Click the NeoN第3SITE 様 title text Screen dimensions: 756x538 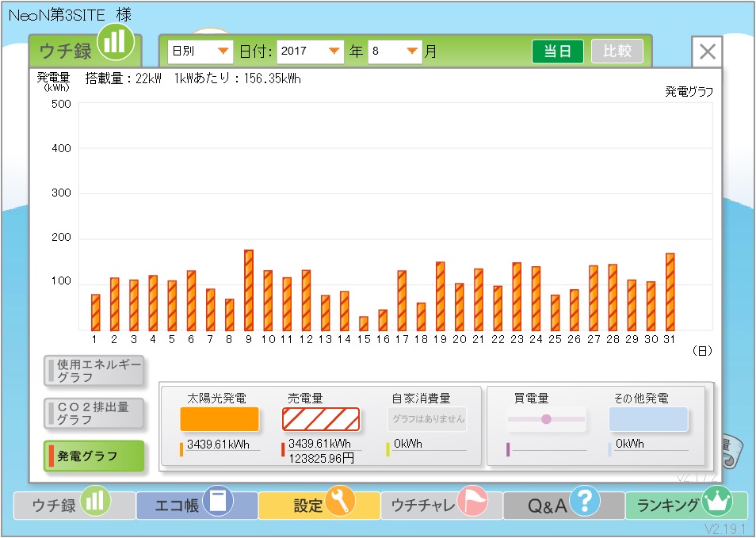point(71,15)
